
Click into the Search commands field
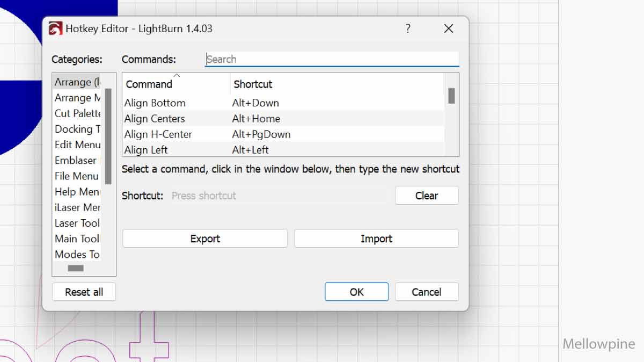[x=332, y=59]
